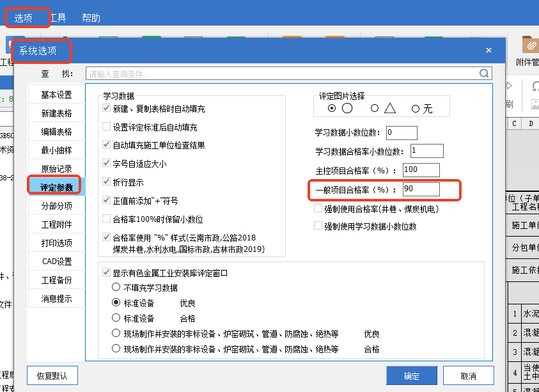Viewport: 539px width, 392px height.
Task: Toggle the 折行显示 checkbox
Action: click(107, 182)
